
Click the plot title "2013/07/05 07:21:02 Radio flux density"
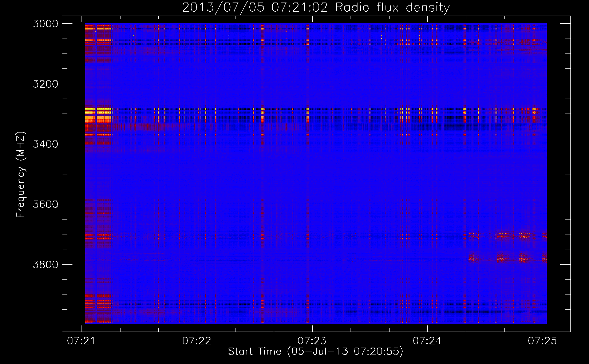pyautogui.click(x=316, y=7)
